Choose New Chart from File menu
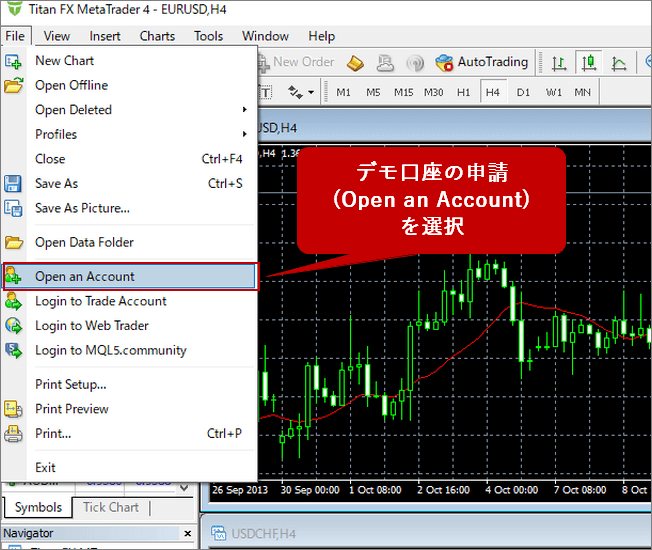 point(129,61)
